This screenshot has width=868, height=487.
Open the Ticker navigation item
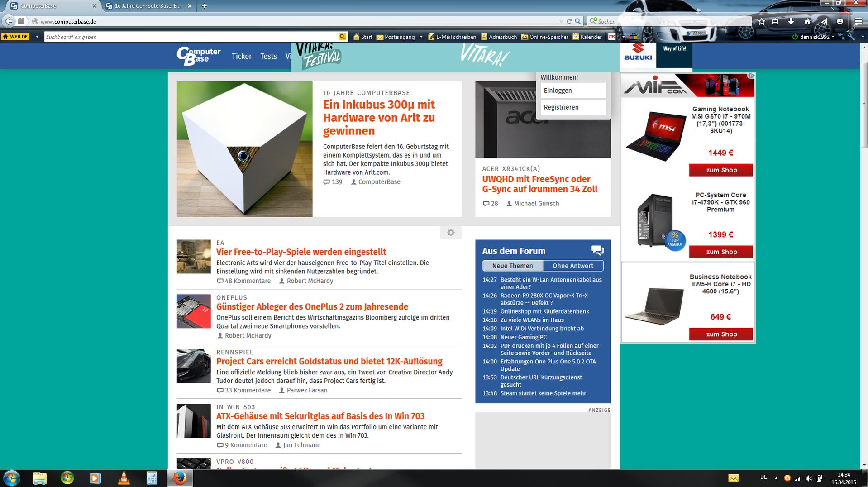click(x=242, y=56)
